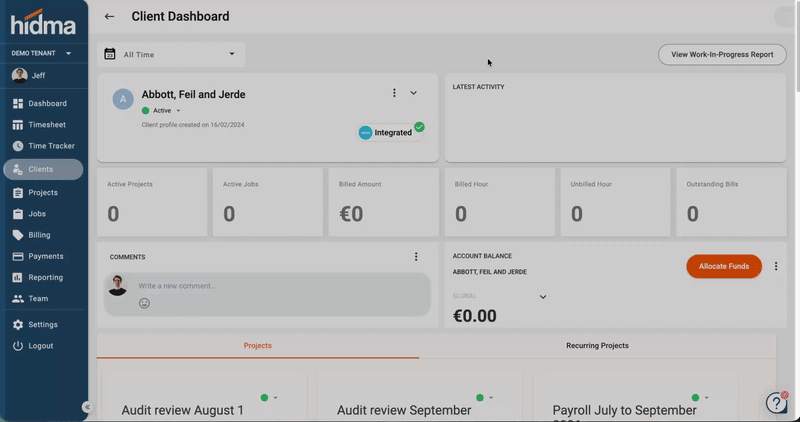
Task: Click Jeff's profile avatar
Action: pyautogui.click(x=19, y=76)
